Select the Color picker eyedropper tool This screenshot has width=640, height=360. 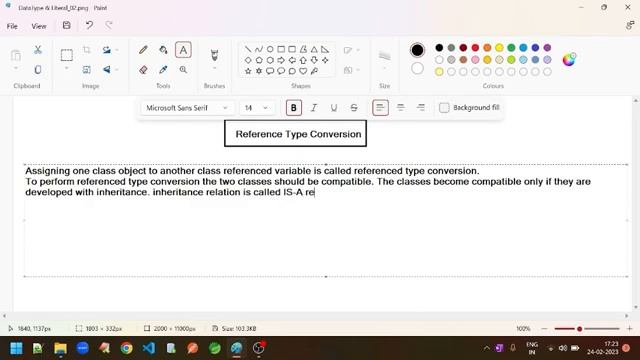[x=163, y=70]
